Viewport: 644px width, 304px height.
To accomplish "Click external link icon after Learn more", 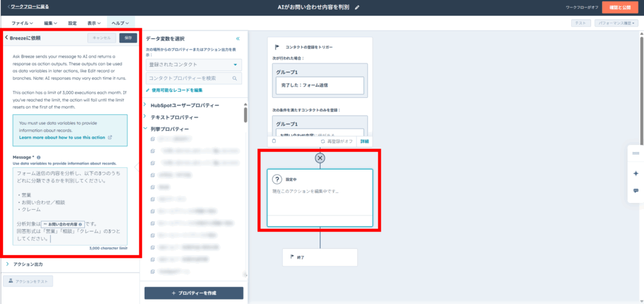I will (109, 138).
